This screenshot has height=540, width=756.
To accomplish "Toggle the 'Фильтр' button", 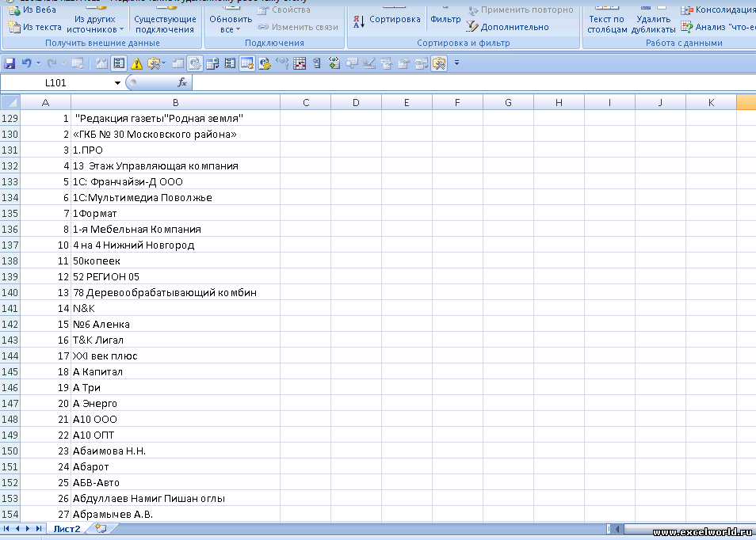I will (x=445, y=19).
